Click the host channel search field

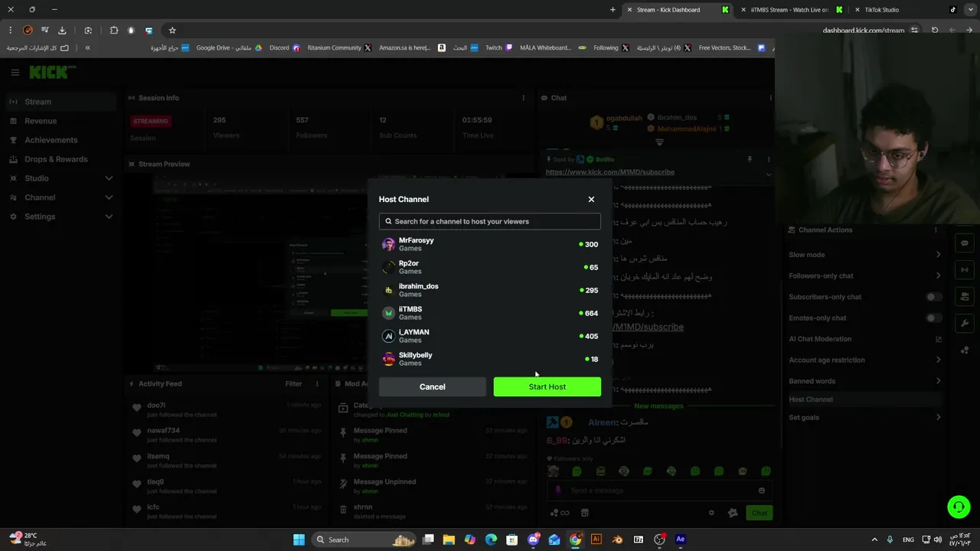click(x=489, y=221)
